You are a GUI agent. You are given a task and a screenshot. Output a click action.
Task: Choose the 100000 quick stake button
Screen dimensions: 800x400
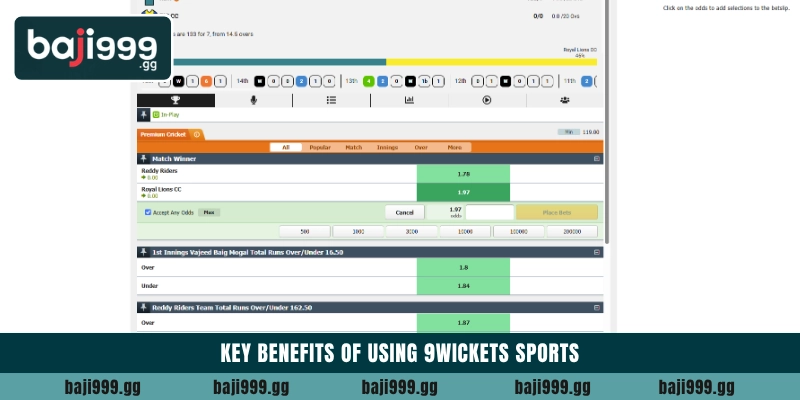point(518,232)
